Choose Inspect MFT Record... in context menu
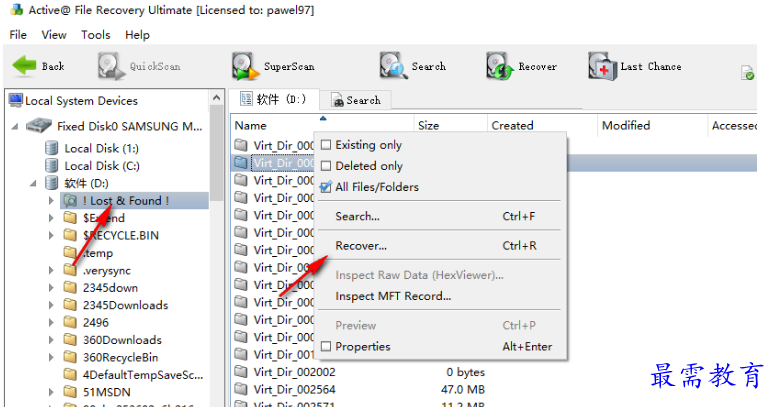The width and height of the screenshot is (772, 407). tap(439, 296)
